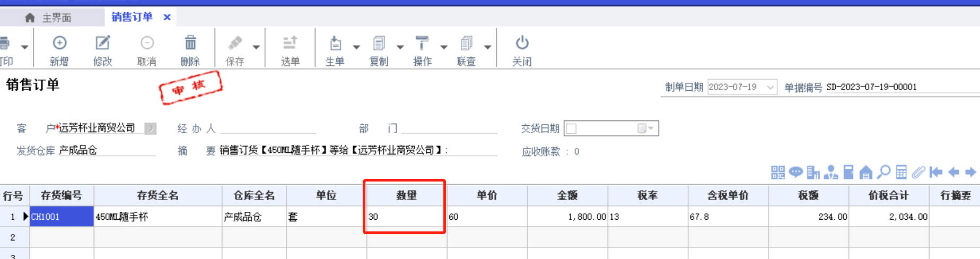The width and height of the screenshot is (980, 259).
Task: Click the warehouse house icon
Action: point(866,172)
